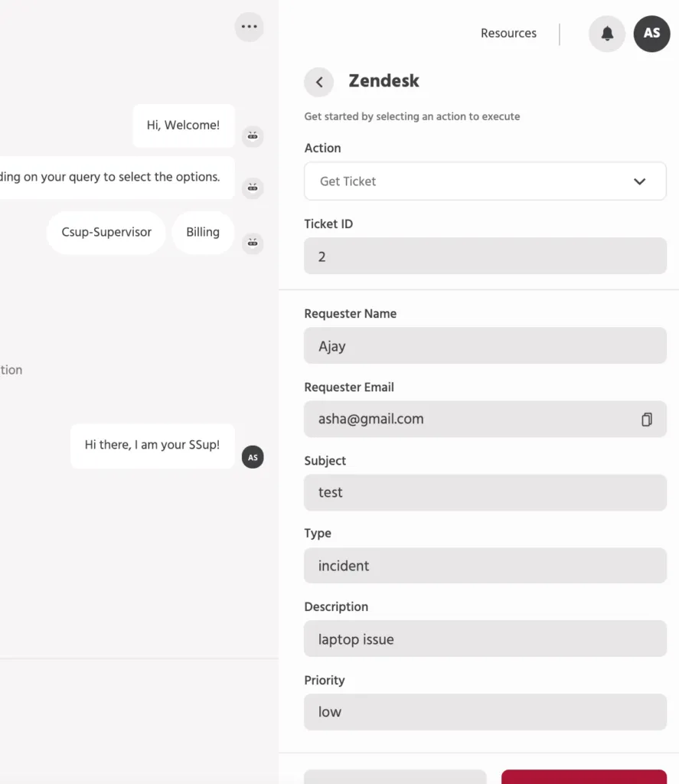The width and height of the screenshot is (679, 784).
Task: Expand the Action dropdown chevron
Action: [639, 181]
